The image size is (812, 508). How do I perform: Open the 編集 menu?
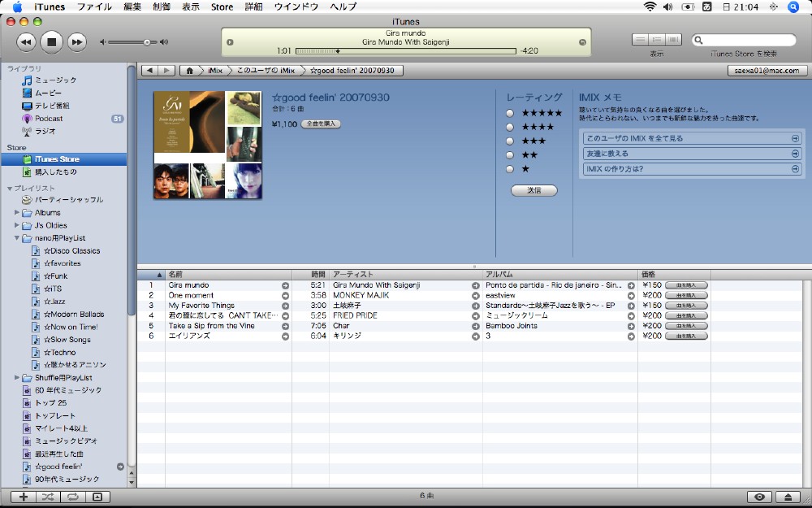pyautogui.click(x=132, y=7)
